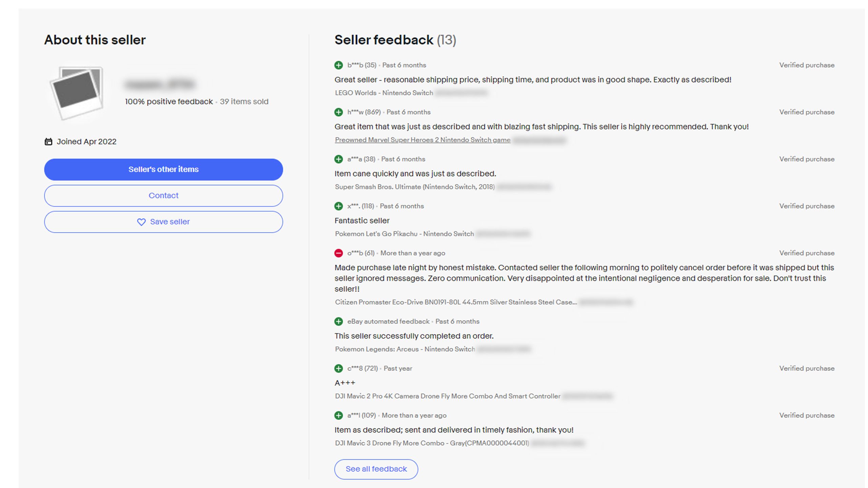Click the red negative icon for o***b's feedback
Viewport: 868px width, 488px height.
tap(338, 253)
